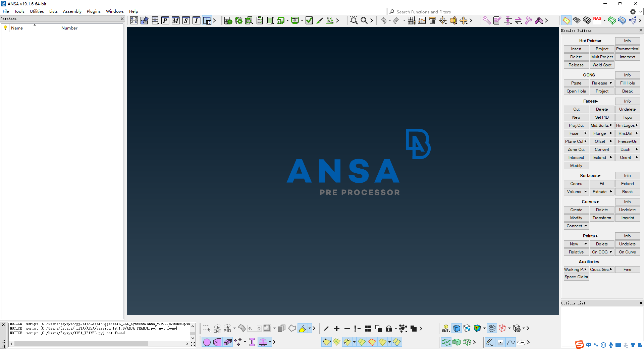Click the purple hammer tool icon
This screenshot has height=349, width=644.
[528, 20]
